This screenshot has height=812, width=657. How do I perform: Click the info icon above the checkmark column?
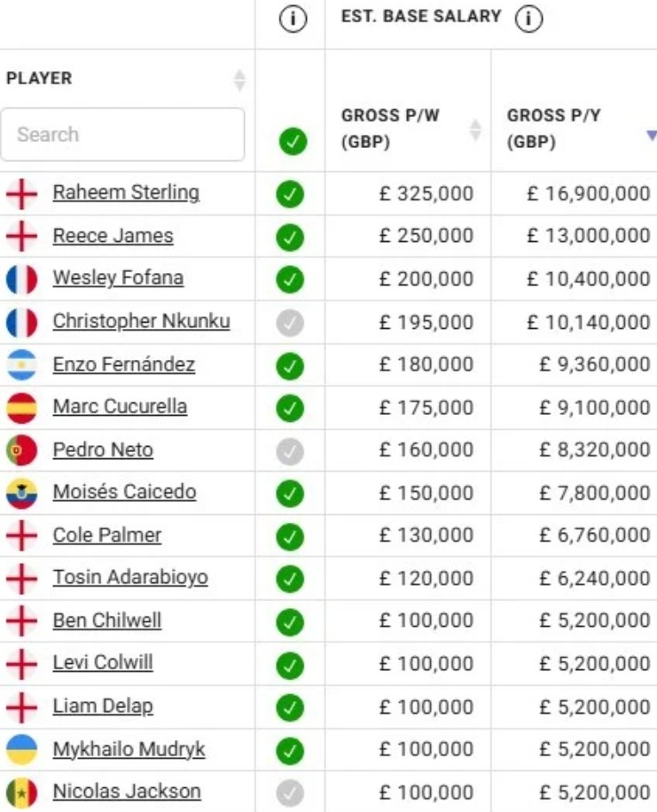coord(293,20)
